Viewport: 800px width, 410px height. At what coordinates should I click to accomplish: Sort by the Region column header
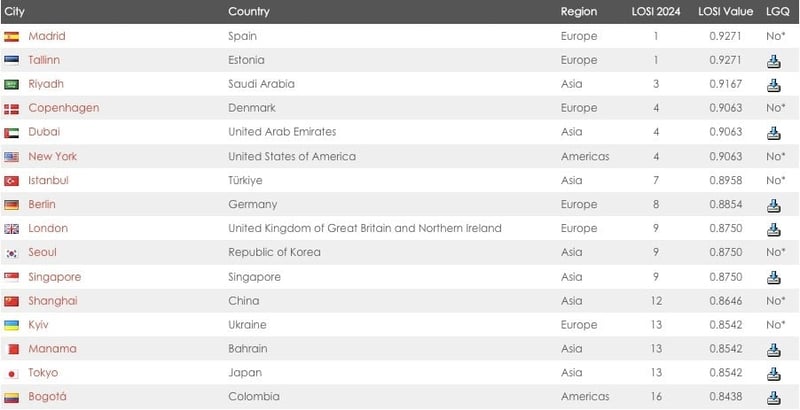[579, 12]
